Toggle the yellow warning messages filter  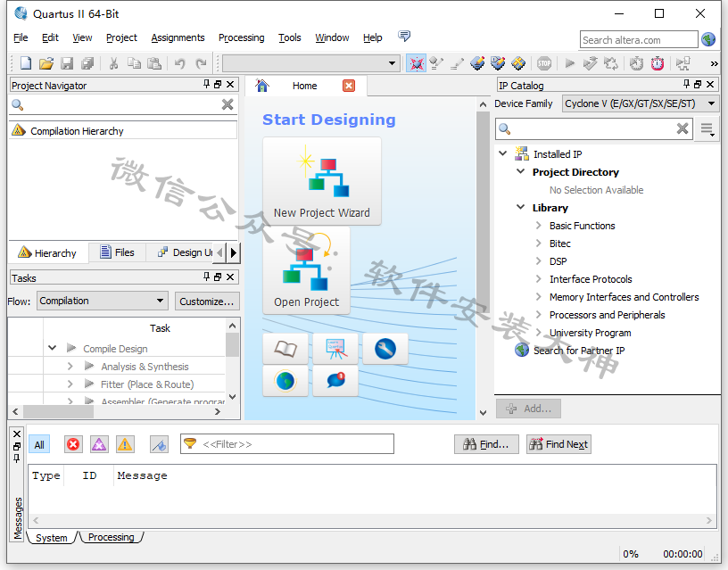(125, 445)
